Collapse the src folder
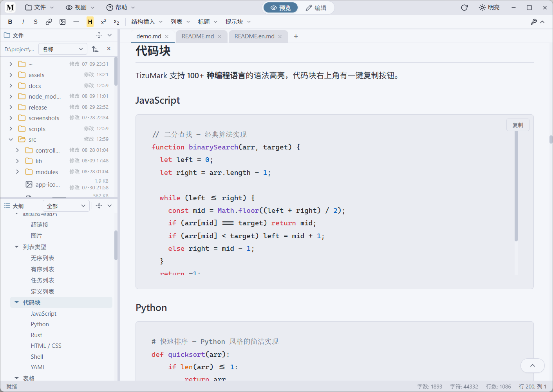Screen dimensions: 553x392 point(11,139)
